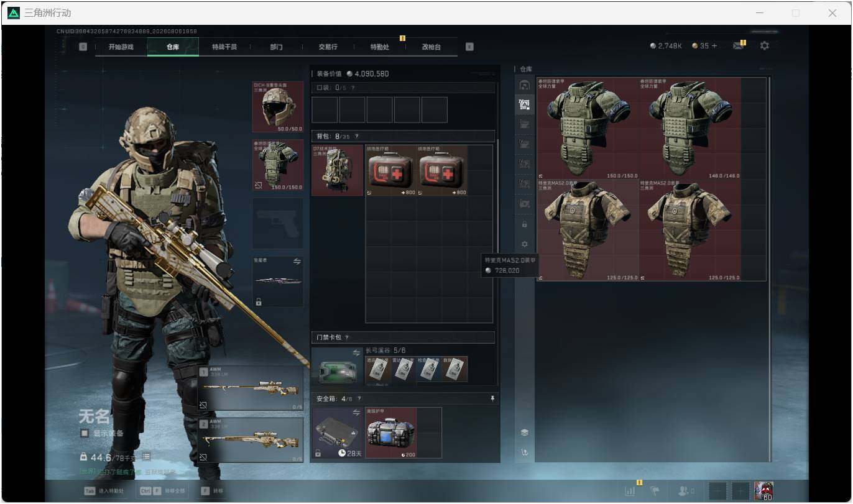Click the help question mark beside 门禁卡包
Viewport: 853px width, 504px height.
[x=346, y=337]
